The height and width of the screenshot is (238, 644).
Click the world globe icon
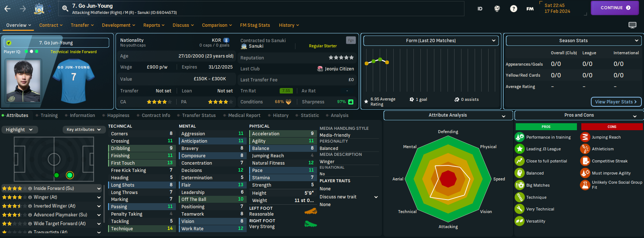point(497,8)
